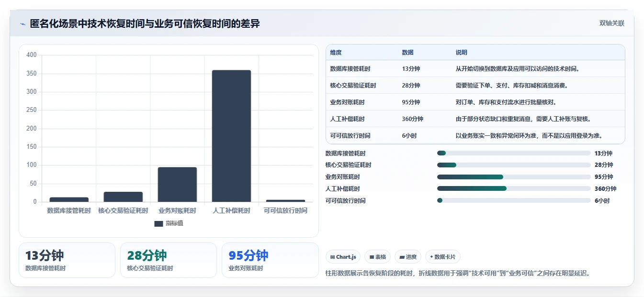This screenshot has height=297, width=644.
Task: Click the 数据卡片 tag icon
Action: [x=431, y=257]
